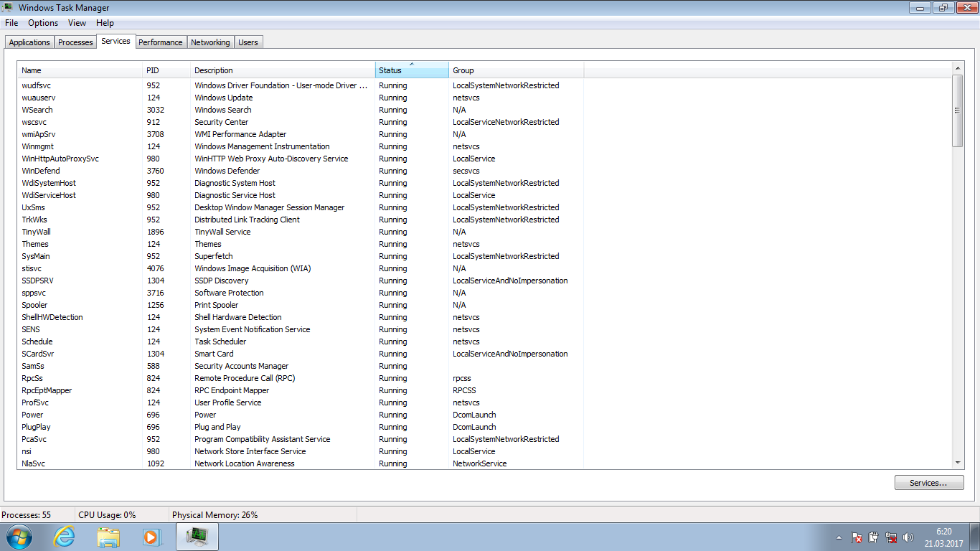The width and height of the screenshot is (980, 551).
Task: Open Windows Explorer from the taskbar
Action: click(108, 537)
